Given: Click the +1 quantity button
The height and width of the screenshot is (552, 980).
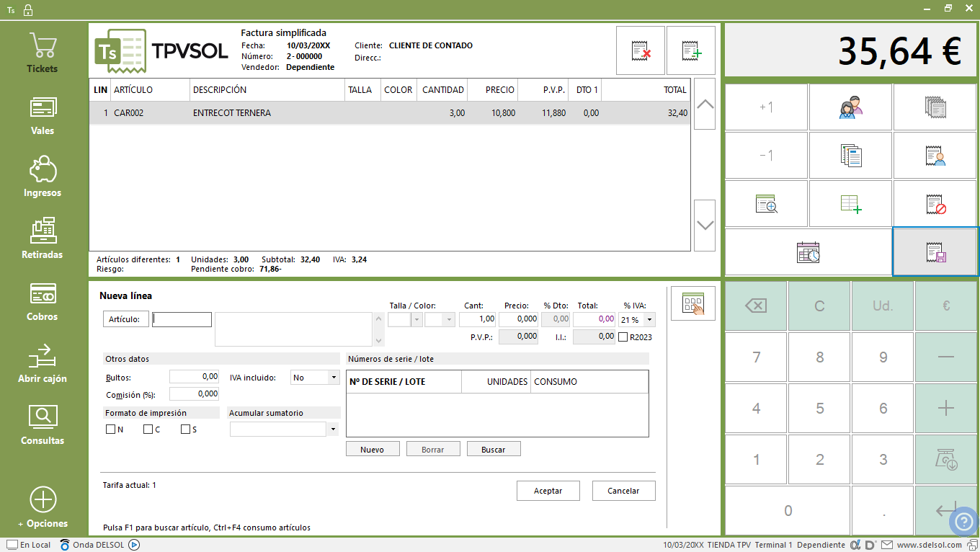Looking at the screenshot, I should [x=766, y=107].
